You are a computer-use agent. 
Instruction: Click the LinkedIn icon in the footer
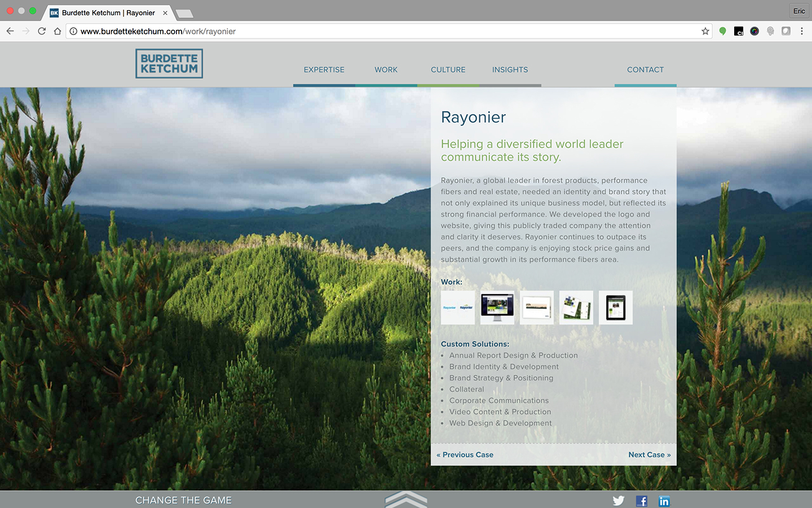(664, 501)
